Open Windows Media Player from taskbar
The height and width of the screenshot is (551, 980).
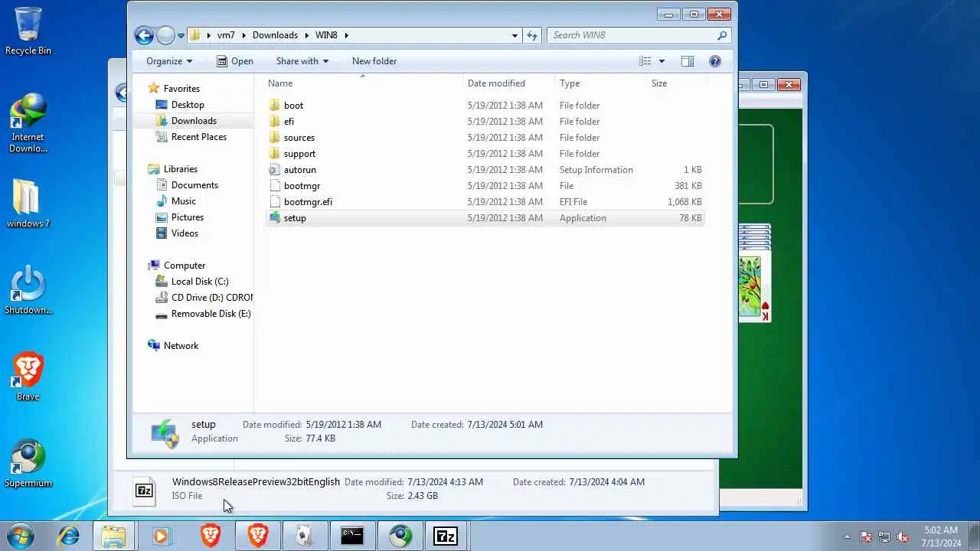(162, 536)
